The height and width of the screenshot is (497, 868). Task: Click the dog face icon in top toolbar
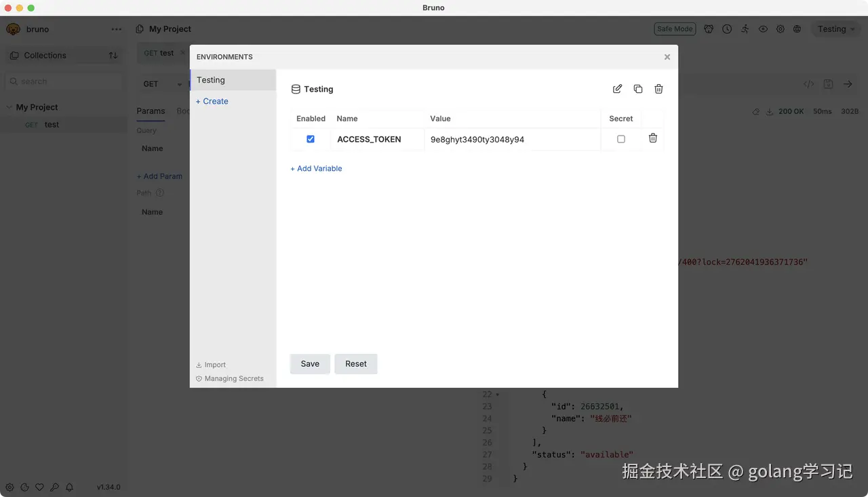709,29
